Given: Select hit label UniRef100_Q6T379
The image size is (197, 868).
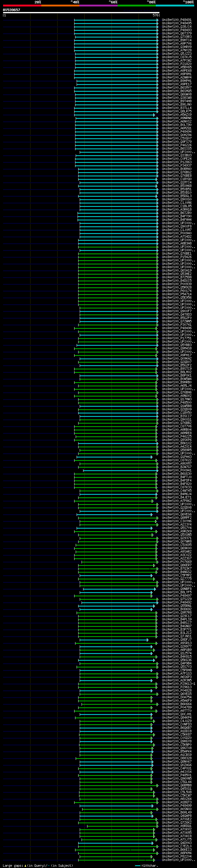Looking at the screenshot, I should [177, 33].
